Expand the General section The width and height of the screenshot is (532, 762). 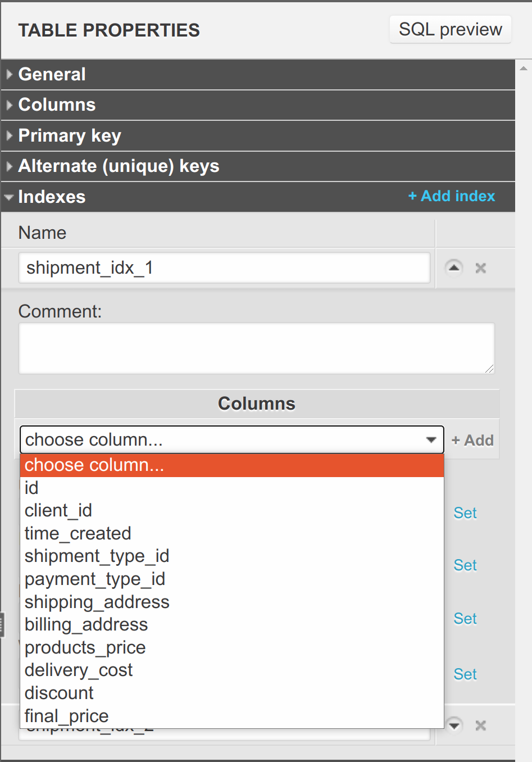[52, 74]
